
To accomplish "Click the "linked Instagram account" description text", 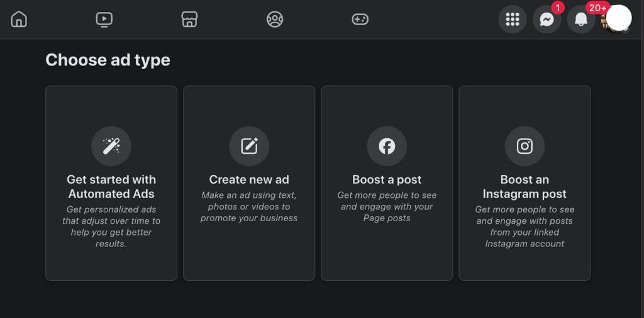I will (525, 238).
